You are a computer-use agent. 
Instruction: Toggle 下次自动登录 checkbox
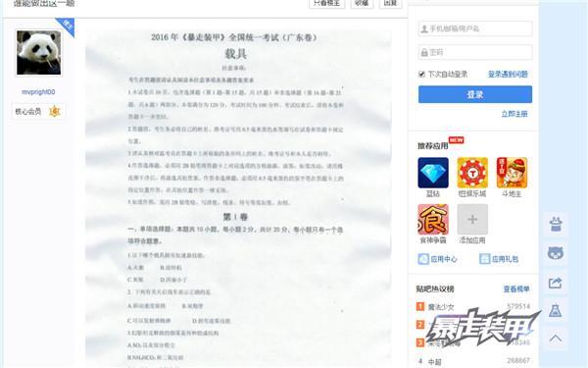(x=421, y=74)
